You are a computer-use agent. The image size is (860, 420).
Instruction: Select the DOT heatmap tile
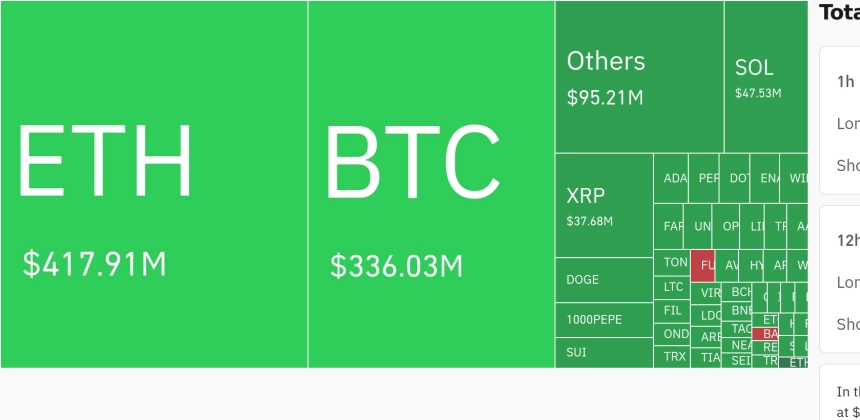[734, 178]
